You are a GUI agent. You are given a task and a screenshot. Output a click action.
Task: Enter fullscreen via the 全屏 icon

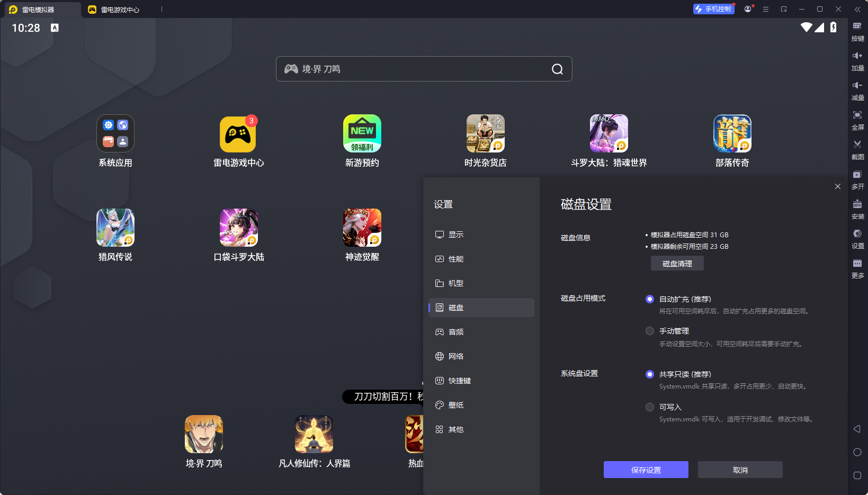point(858,120)
